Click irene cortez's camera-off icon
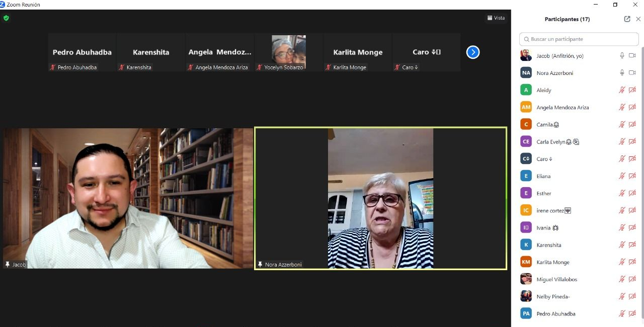This screenshot has width=644, height=327. tap(632, 210)
